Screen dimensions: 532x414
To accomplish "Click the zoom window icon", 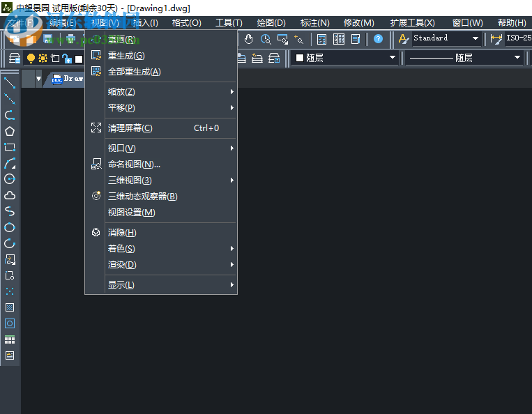I will pyautogui.click(x=282, y=39).
